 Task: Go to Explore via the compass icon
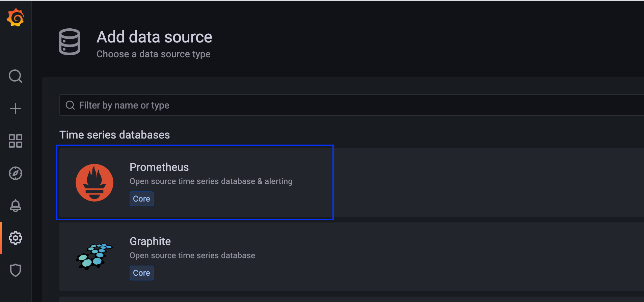click(16, 173)
